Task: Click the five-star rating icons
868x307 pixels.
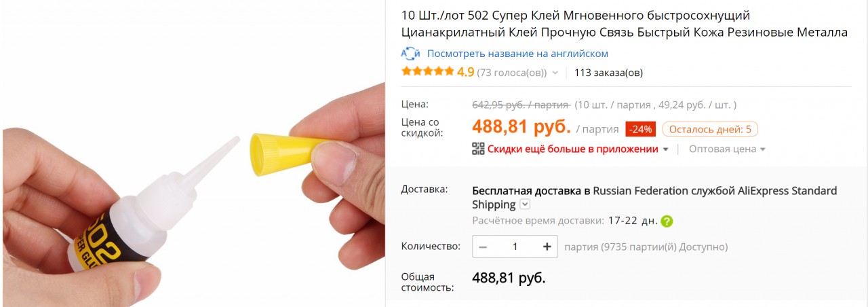Action: [428, 71]
